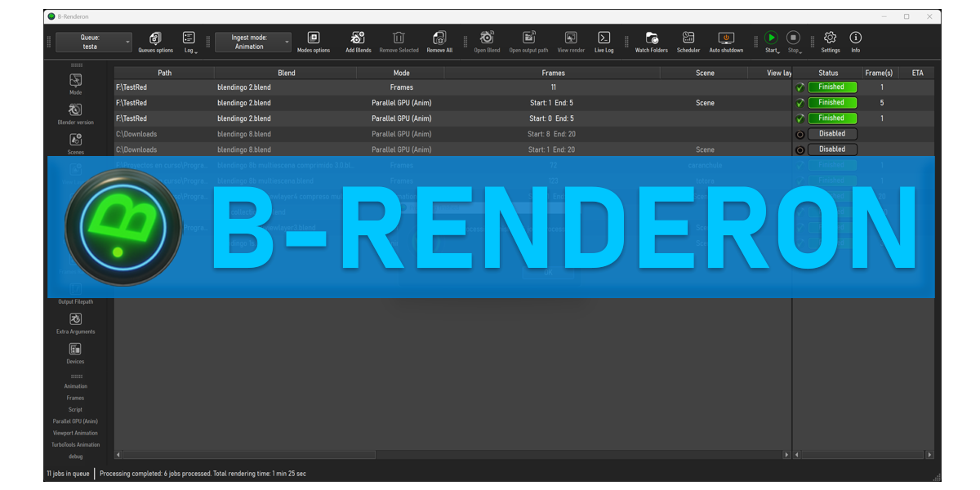
Task: Click the Frames column header
Action: tap(553, 73)
